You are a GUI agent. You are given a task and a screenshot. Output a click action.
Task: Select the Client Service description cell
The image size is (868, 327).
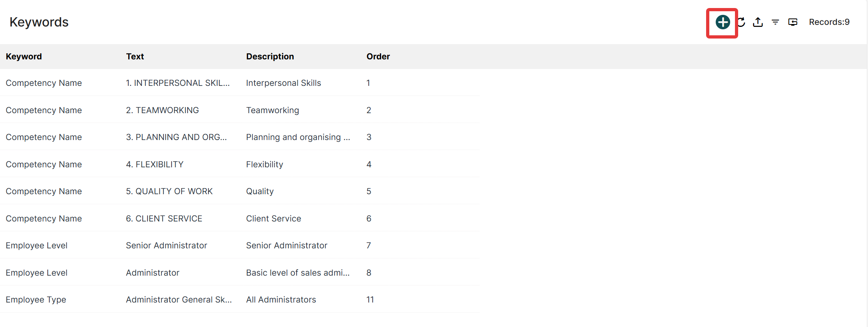coord(274,219)
